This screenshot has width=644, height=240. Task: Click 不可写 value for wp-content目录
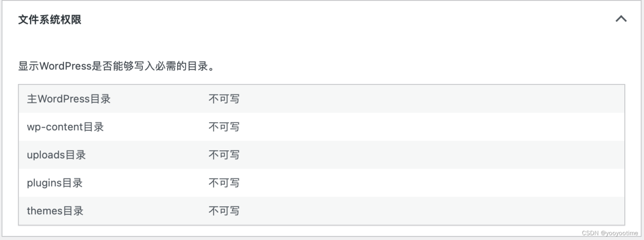(224, 127)
